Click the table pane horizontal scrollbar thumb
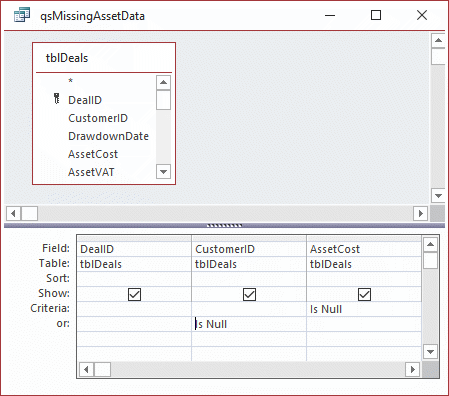The width and height of the screenshot is (449, 396). point(29,213)
